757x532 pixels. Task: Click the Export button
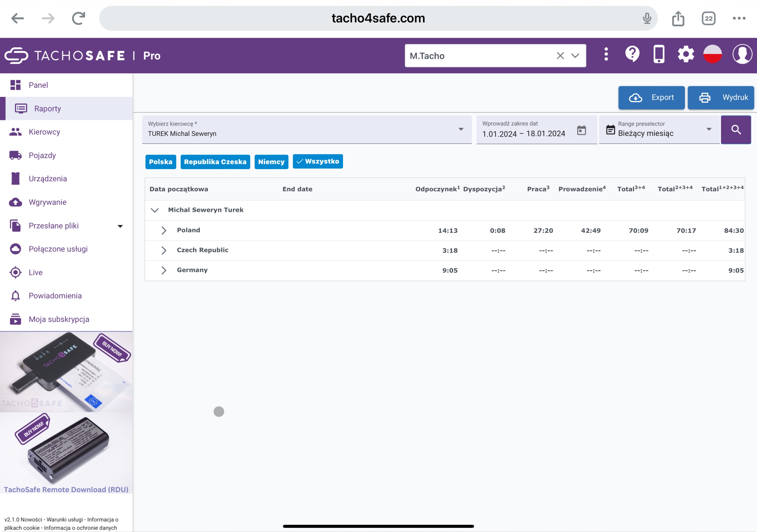click(x=651, y=98)
